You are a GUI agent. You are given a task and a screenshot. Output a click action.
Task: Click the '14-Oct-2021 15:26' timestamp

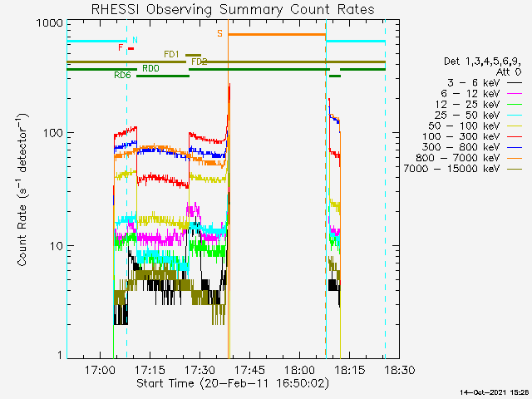(x=495, y=392)
